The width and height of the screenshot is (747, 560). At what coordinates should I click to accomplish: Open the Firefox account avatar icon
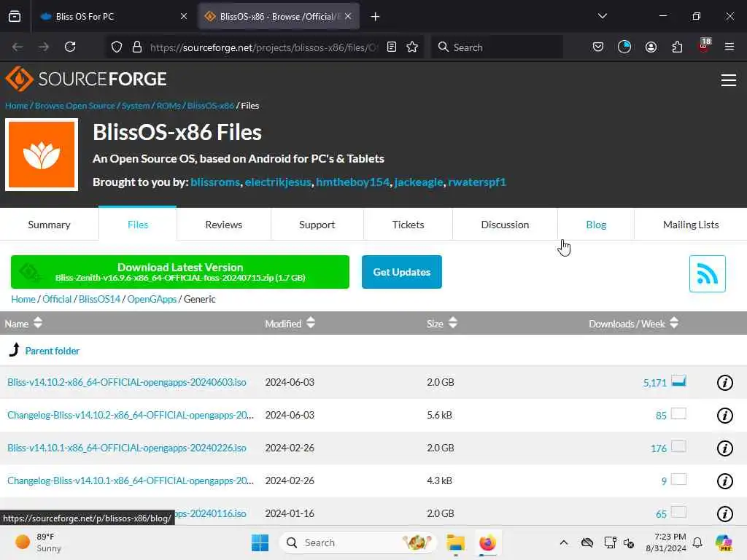651,47
